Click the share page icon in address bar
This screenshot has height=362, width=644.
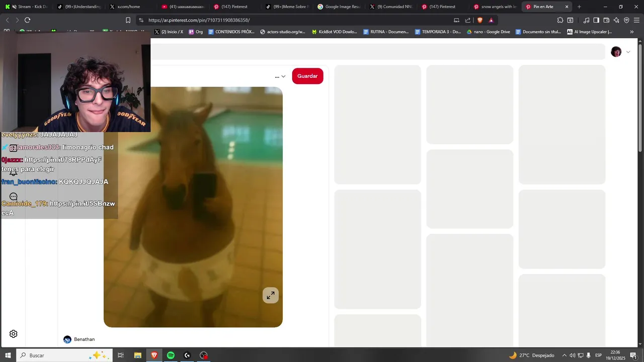[x=467, y=20]
